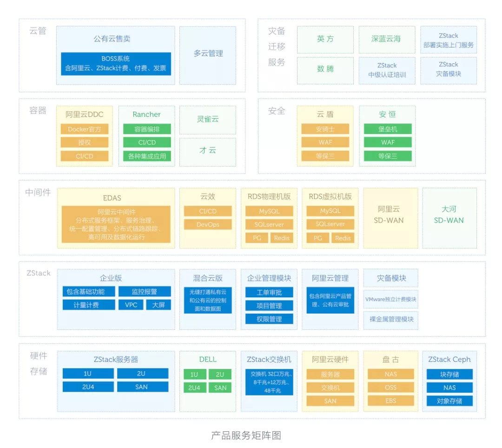Image resolution: width=502 pixels, height=448 pixels.
Task: Select 安骑士 under 云盾
Action: pos(325,129)
